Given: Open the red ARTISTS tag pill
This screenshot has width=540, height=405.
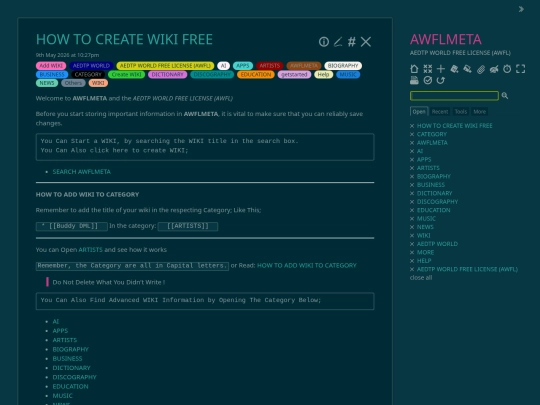Looking at the screenshot, I should coord(270,66).
